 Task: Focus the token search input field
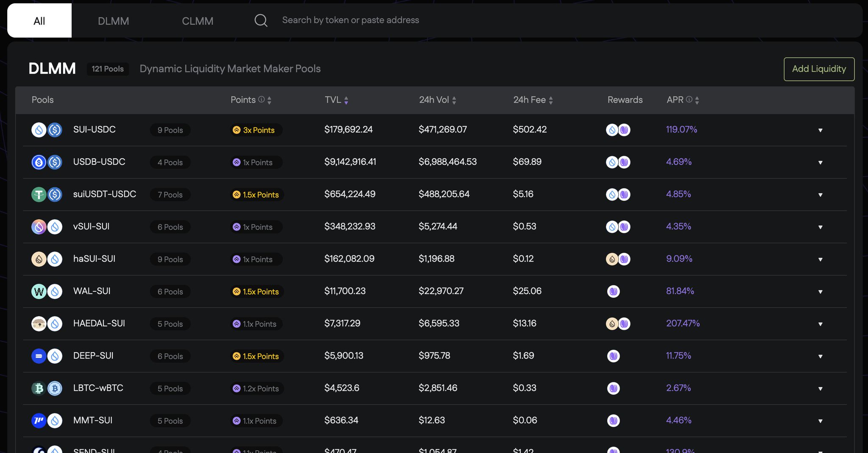(x=351, y=20)
